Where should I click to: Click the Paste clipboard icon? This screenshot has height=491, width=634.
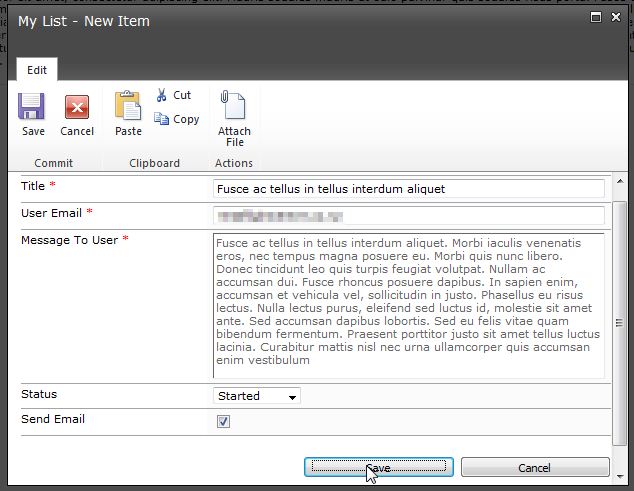pos(128,106)
